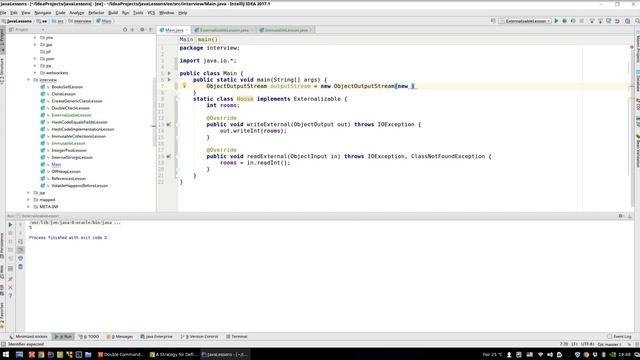Click scroll-from-source icon in Project panel

coord(125,30)
